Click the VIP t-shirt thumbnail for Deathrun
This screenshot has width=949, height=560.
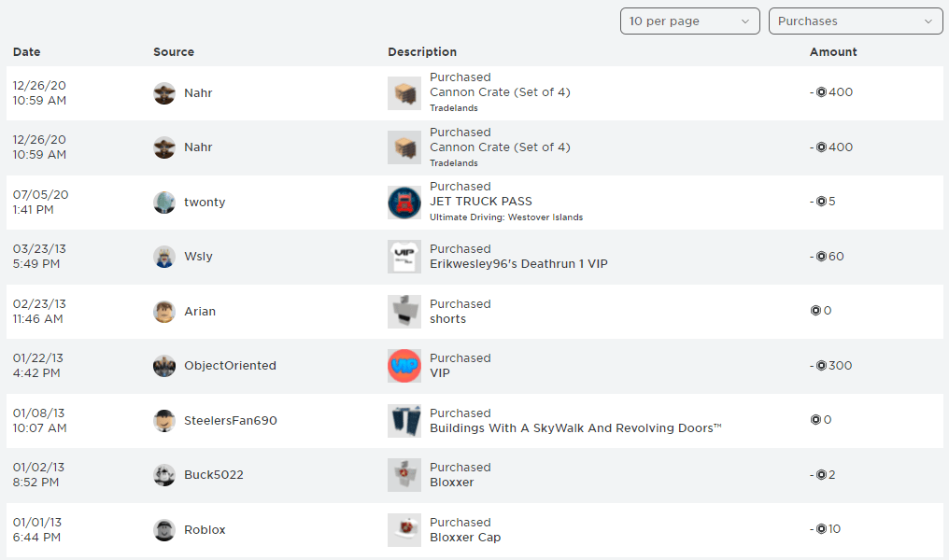[x=404, y=257]
